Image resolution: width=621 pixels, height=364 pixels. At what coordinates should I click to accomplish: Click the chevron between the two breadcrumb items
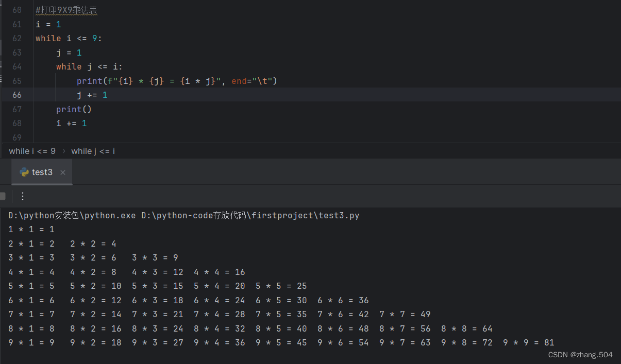(x=63, y=151)
